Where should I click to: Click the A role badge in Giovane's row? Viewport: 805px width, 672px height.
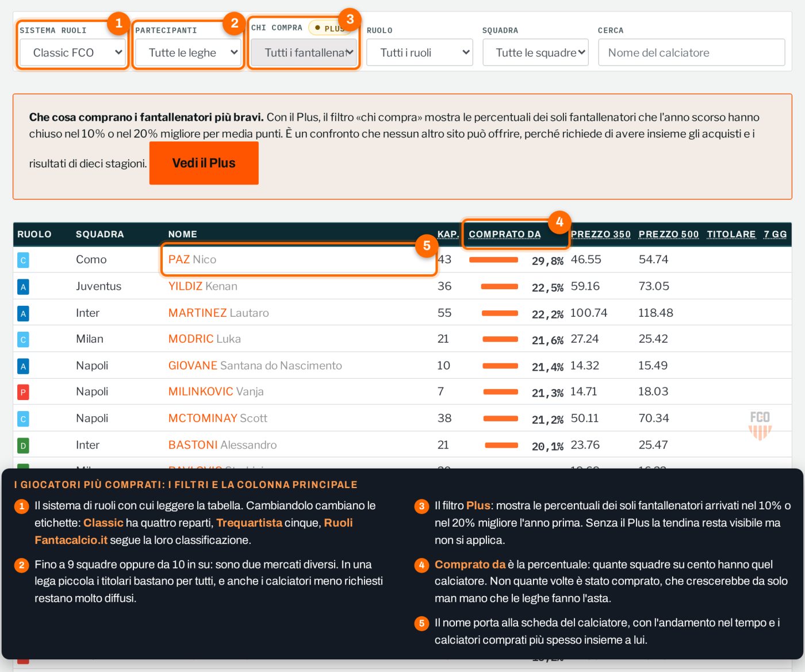click(x=23, y=366)
